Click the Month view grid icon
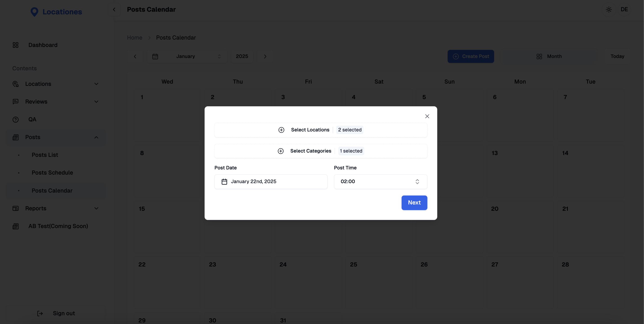This screenshot has height=324, width=644. coord(539,57)
